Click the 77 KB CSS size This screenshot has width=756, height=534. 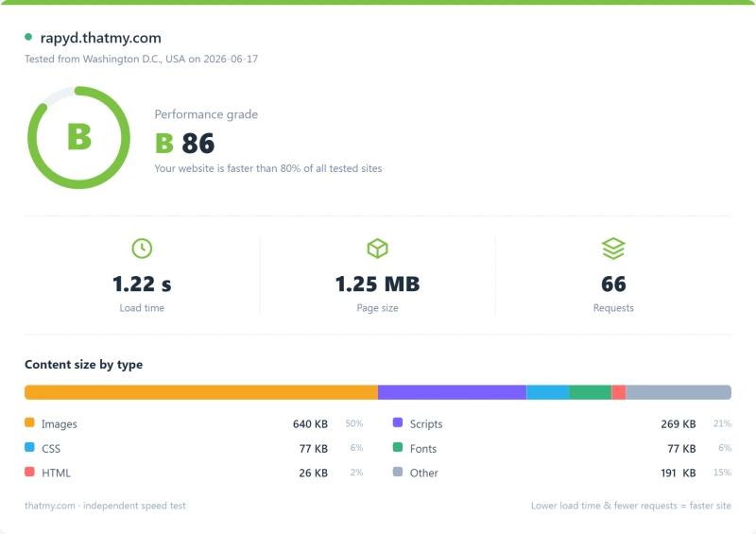click(x=314, y=449)
